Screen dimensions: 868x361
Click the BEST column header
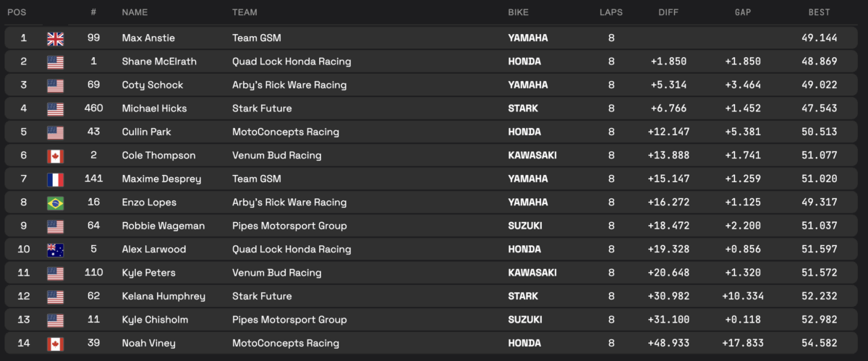[x=820, y=12]
